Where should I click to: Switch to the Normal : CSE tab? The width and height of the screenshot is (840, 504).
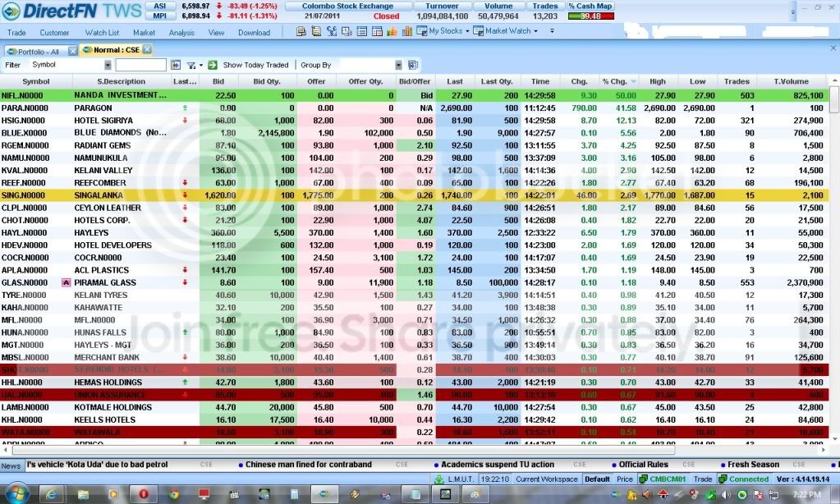click(117, 50)
